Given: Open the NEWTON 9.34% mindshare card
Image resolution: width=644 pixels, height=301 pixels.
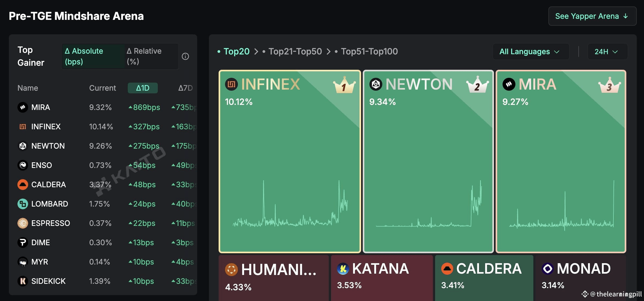Looking at the screenshot, I should [428, 161].
